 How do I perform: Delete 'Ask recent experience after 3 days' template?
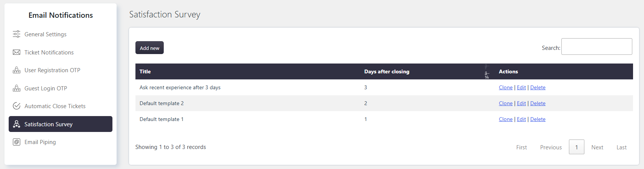538,87
